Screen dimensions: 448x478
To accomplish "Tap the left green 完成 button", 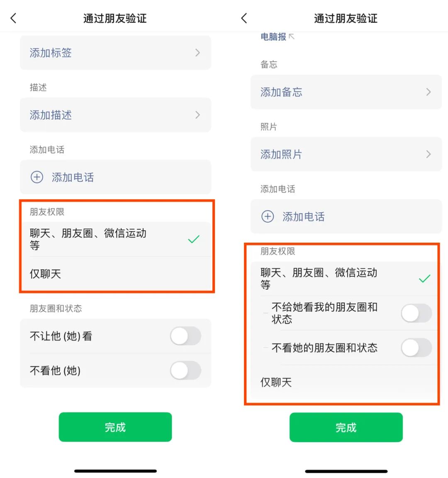I will point(115,427).
